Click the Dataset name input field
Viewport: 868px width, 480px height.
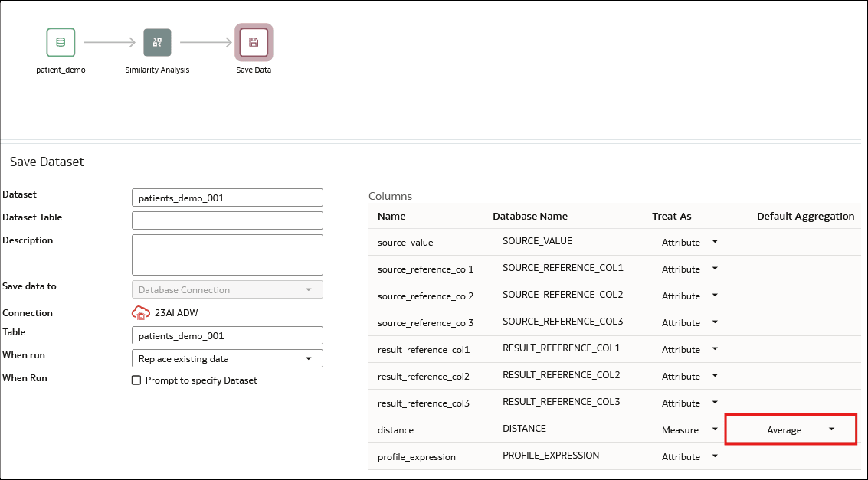point(228,198)
